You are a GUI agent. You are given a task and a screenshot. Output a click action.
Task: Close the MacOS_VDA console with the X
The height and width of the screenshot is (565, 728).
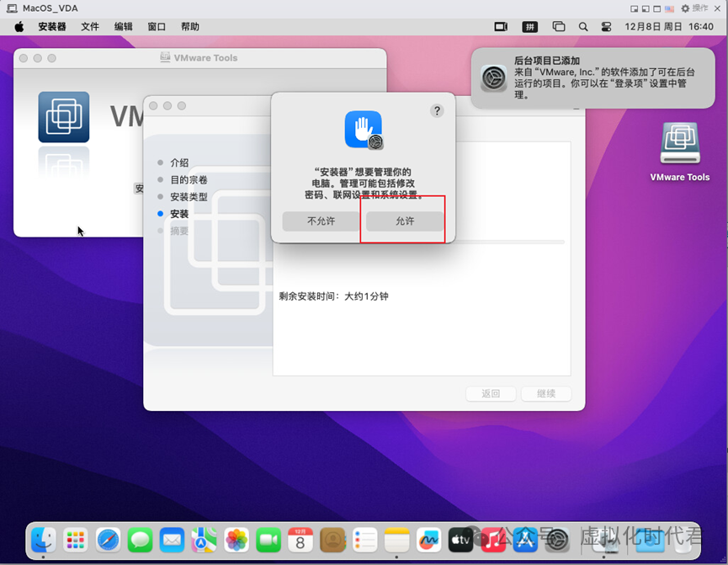point(717,8)
